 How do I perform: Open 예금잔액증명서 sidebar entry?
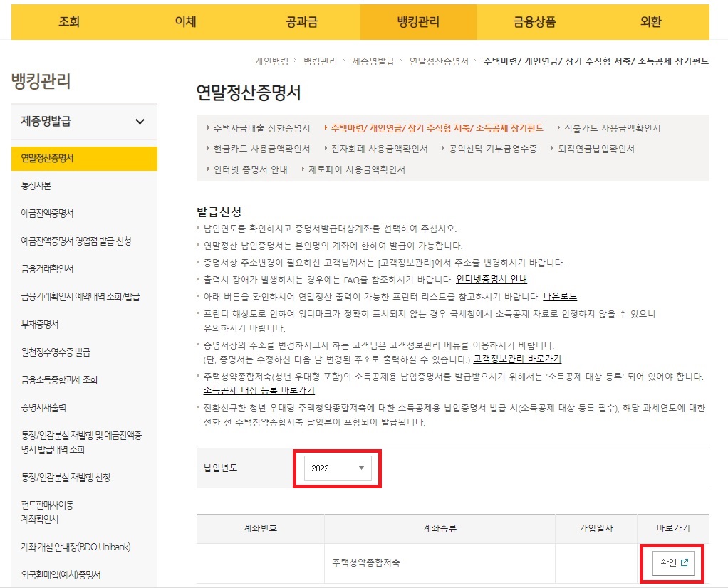tap(46, 212)
